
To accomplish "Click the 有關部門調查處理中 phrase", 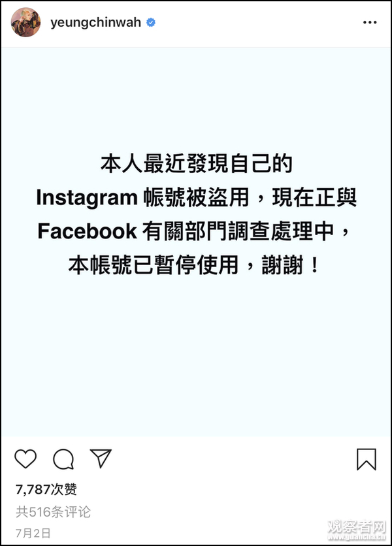I will tap(238, 231).
